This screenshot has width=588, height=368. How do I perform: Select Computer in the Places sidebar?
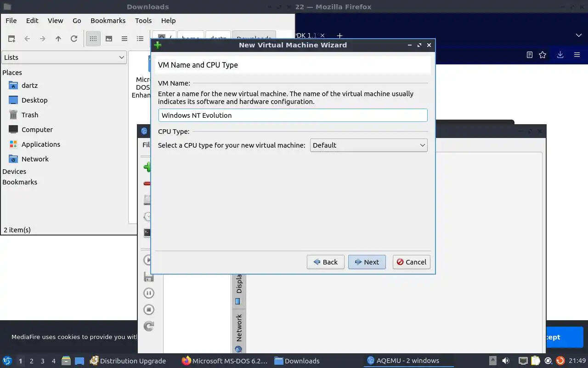[37, 130]
